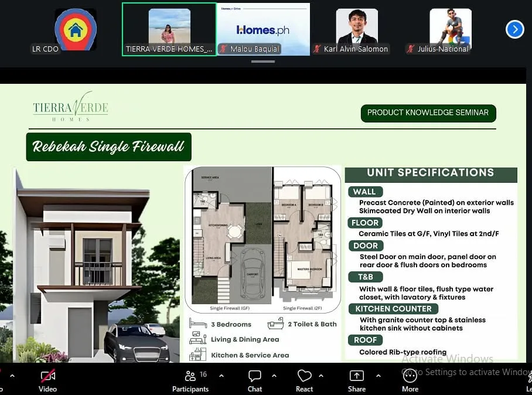Open the React emoji menu
Image resolution: width=532 pixels, height=395 pixels.
pyautogui.click(x=304, y=381)
